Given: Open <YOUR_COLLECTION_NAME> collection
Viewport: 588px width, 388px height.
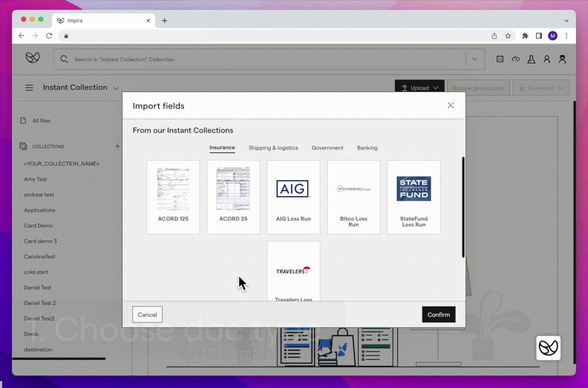Looking at the screenshot, I should (61, 163).
